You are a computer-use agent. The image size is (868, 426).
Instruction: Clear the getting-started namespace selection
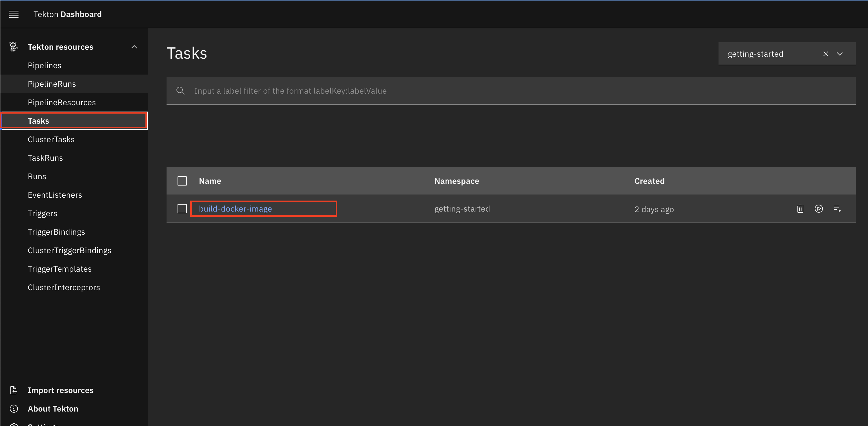(x=825, y=54)
